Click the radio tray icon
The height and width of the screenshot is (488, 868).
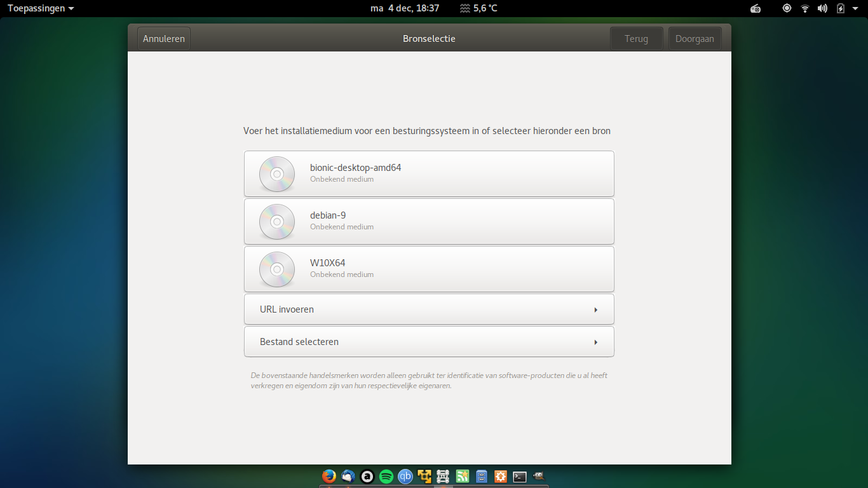pos(756,8)
